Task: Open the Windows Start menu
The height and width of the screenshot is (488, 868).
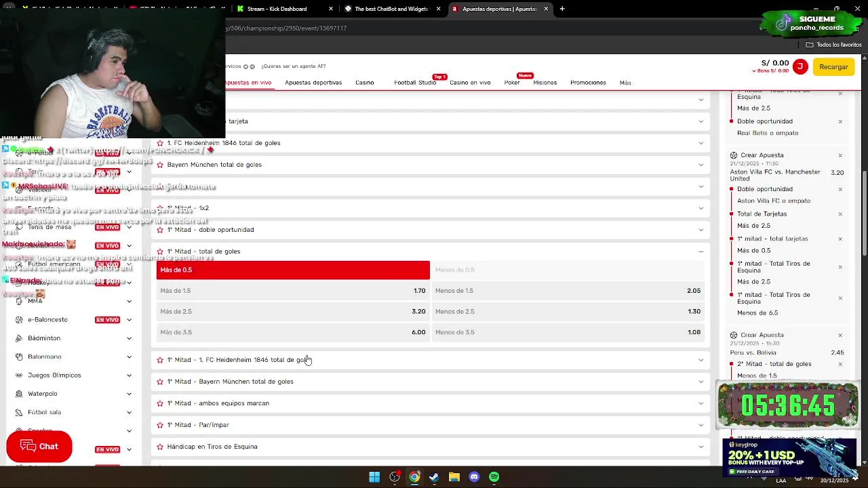Action: tap(374, 477)
